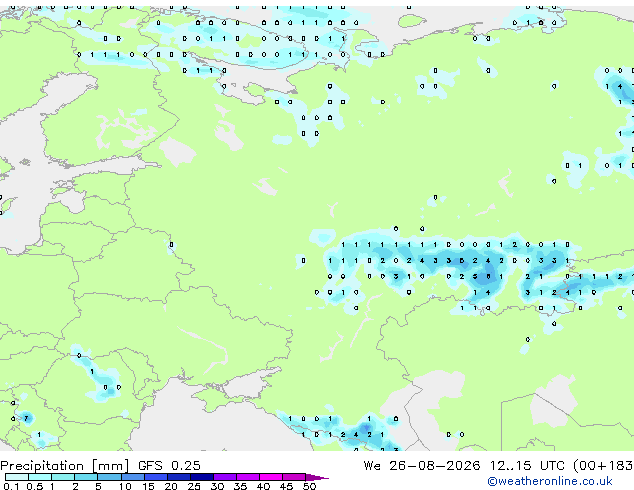
Task: Select the '40' legend scale label
Action: [x=264, y=486]
